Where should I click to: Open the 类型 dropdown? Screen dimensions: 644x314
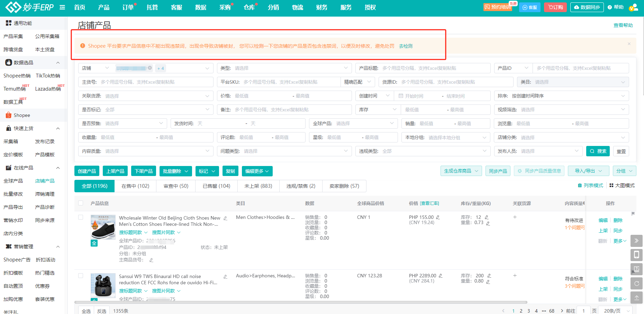click(x=284, y=68)
